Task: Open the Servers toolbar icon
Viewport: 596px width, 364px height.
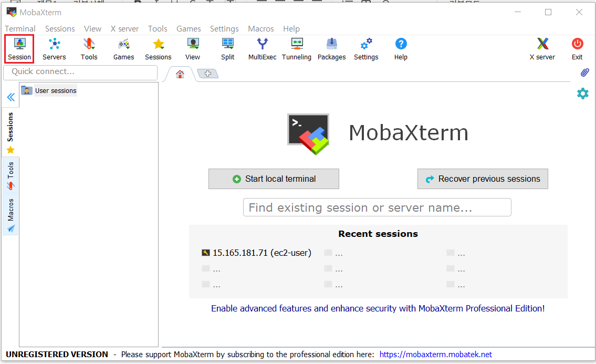Action: point(54,49)
